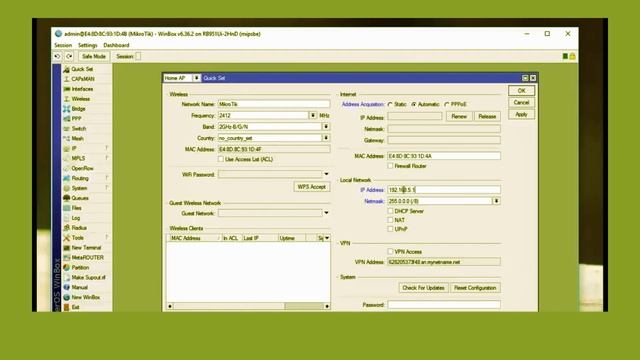
Task: Open Radius in the sidebar
Action: coord(79,228)
